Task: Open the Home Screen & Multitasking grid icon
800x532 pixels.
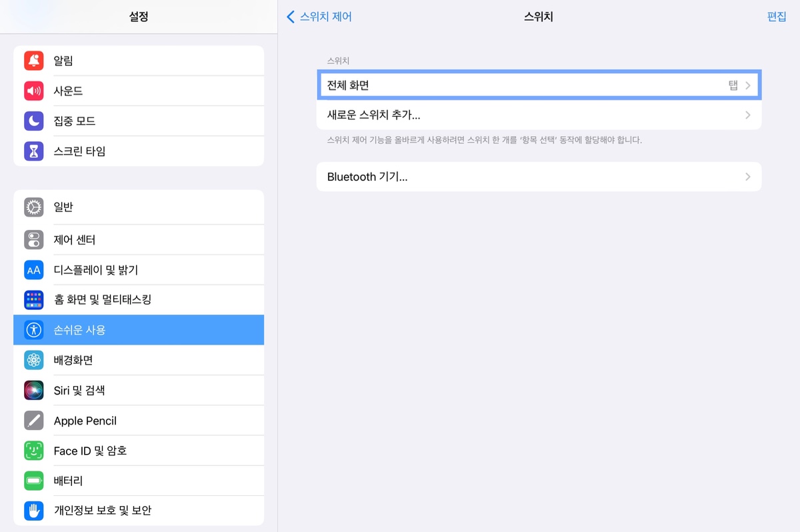Action: (x=34, y=300)
